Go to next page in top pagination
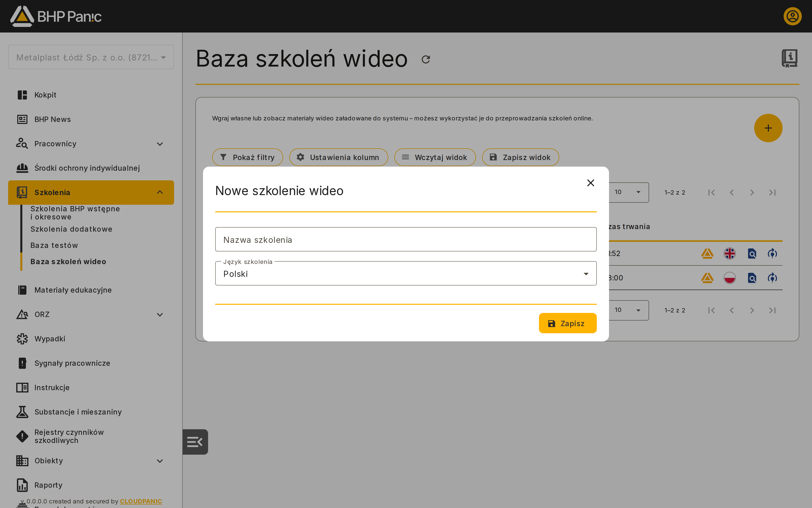 pyautogui.click(x=752, y=192)
